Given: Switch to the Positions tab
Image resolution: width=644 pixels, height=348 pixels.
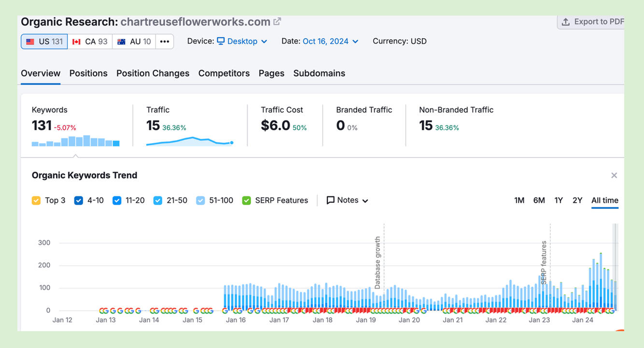Looking at the screenshot, I should point(88,73).
